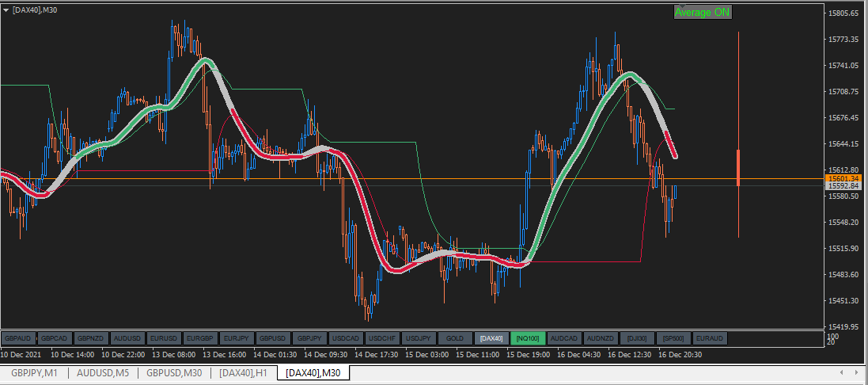Select the highlighted [NQ100] symbol button
868x385 pixels.
[x=528, y=338]
